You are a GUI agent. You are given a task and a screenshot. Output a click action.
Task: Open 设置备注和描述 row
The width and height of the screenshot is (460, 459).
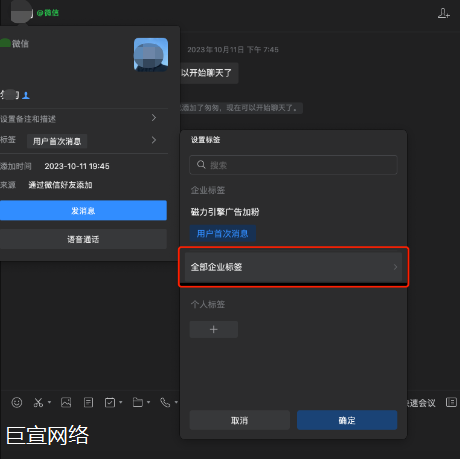(x=83, y=118)
